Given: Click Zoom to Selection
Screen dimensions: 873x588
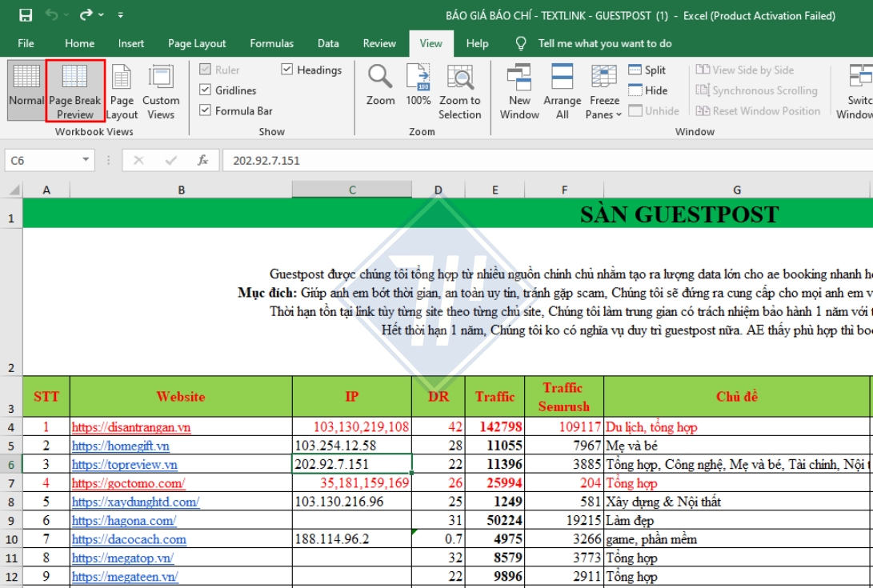Looking at the screenshot, I should point(460,90).
